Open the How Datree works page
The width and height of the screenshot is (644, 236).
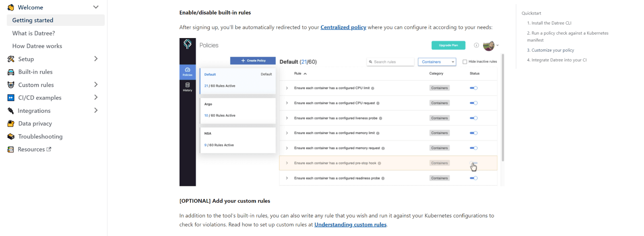tap(37, 46)
